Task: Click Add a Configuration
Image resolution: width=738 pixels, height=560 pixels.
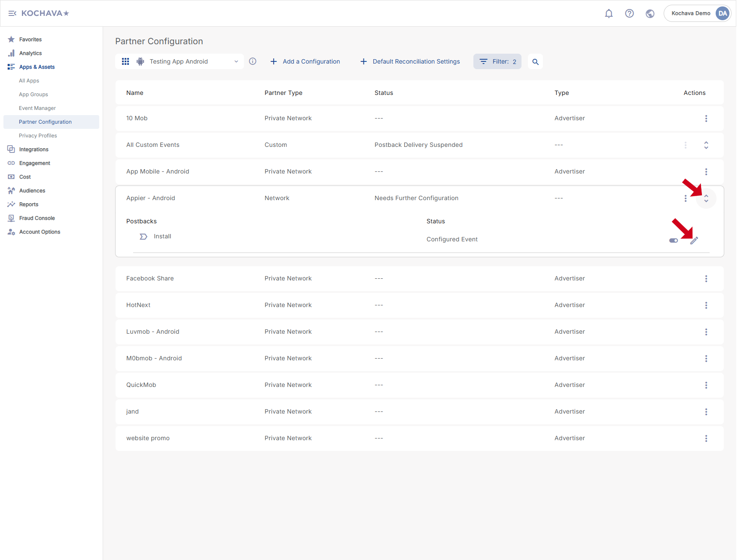Action: coord(305,61)
